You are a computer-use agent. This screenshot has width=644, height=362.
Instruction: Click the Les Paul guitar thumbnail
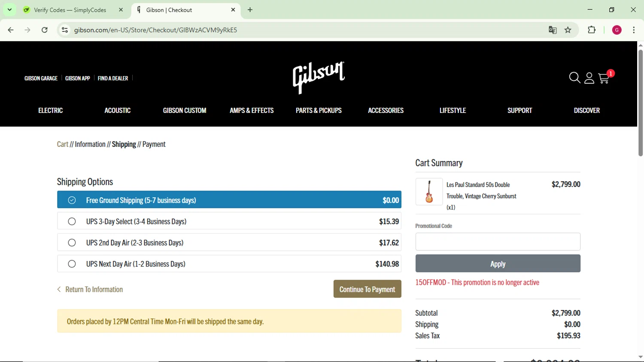429,192
